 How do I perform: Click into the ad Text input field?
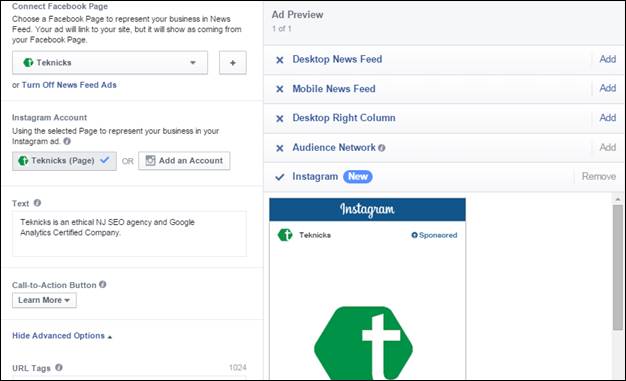[129, 234]
